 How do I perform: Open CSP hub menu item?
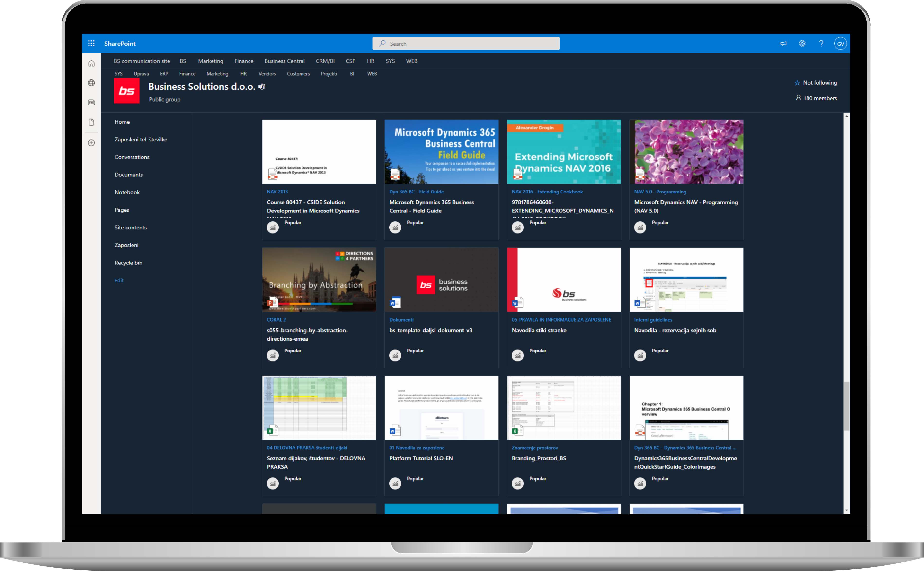[350, 61]
